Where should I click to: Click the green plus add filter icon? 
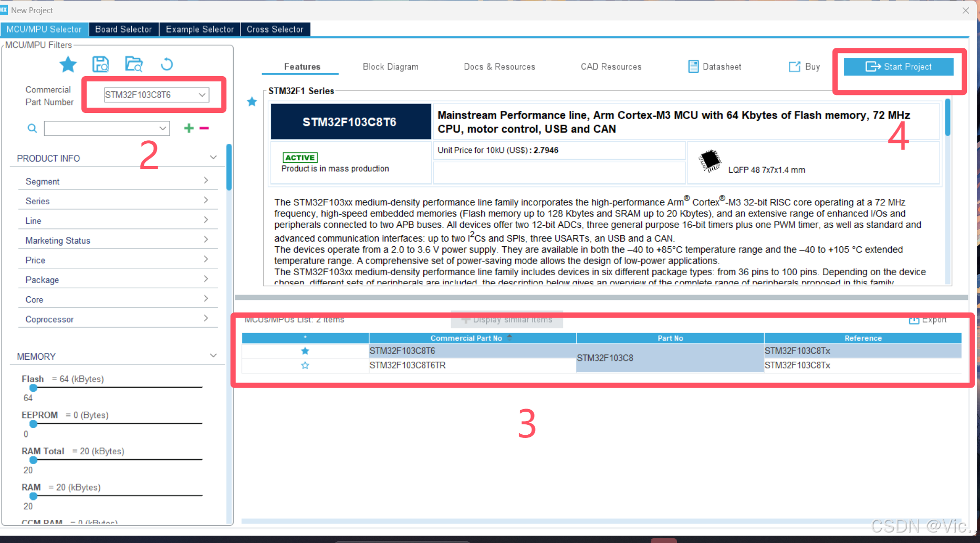[189, 128]
